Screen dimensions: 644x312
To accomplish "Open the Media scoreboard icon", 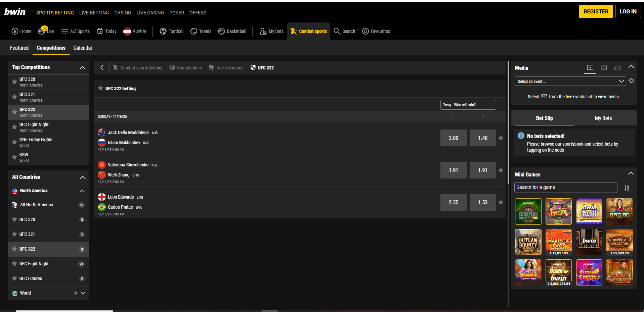I will click(603, 67).
